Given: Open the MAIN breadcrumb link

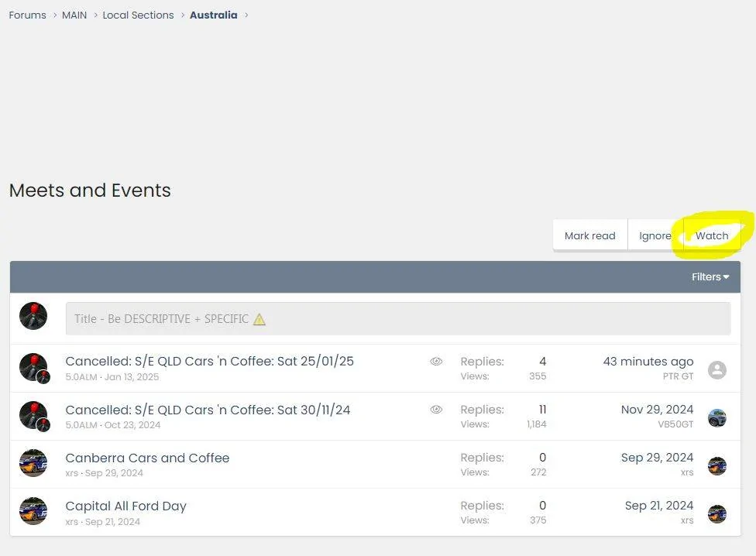Looking at the screenshot, I should [x=74, y=15].
